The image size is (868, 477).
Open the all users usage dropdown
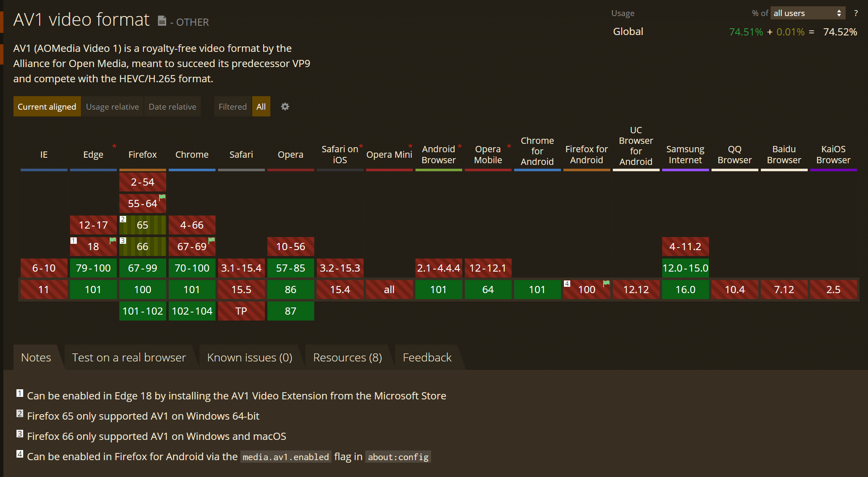807,13
